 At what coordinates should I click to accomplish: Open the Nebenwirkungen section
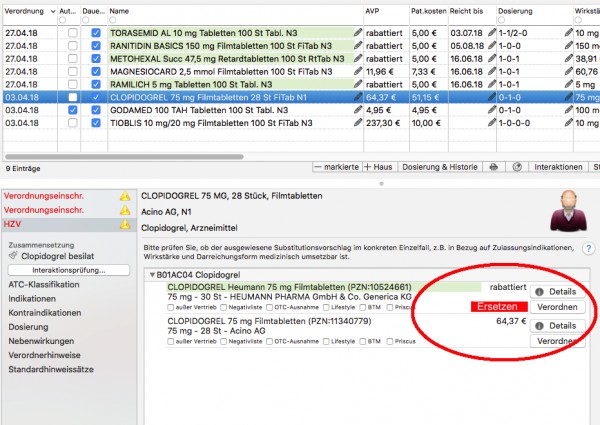click(41, 341)
